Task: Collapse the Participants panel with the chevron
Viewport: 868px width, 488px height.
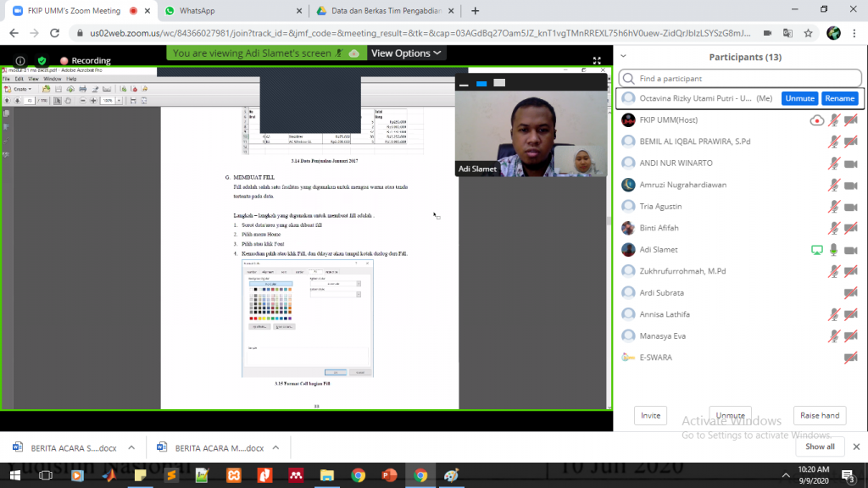Action: click(x=624, y=57)
